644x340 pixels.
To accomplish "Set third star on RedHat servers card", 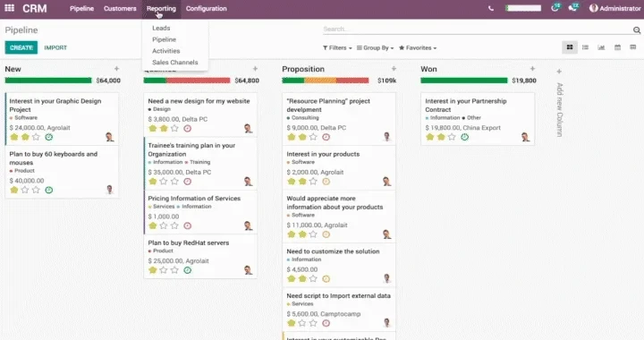I will (x=174, y=270).
